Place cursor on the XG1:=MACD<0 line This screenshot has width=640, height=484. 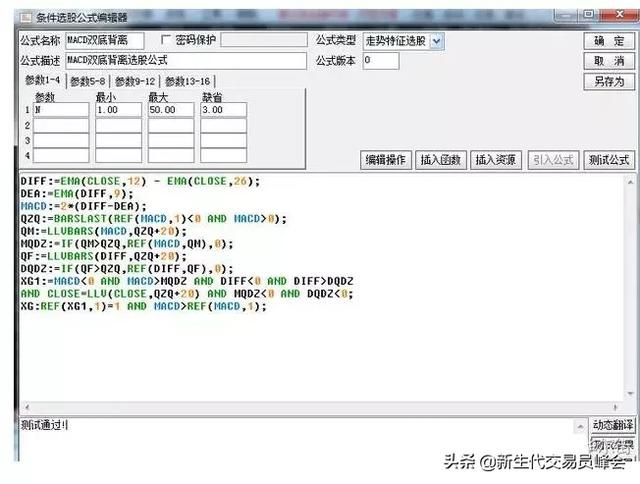click(x=187, y=282)
